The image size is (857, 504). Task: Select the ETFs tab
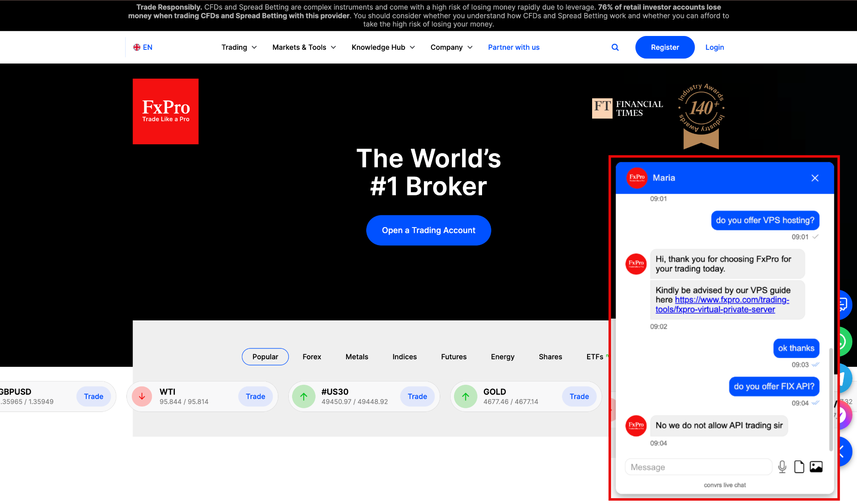595,357
